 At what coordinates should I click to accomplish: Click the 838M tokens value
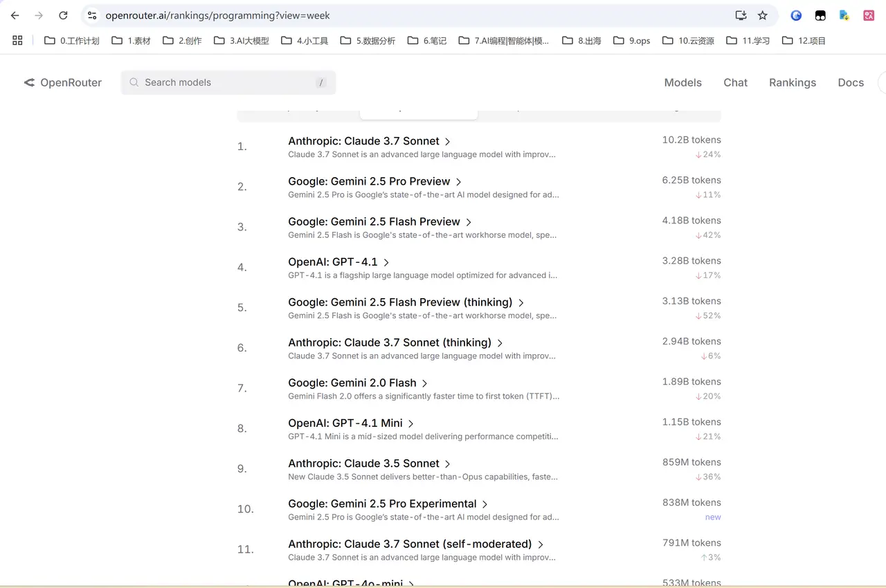[691, 502]
